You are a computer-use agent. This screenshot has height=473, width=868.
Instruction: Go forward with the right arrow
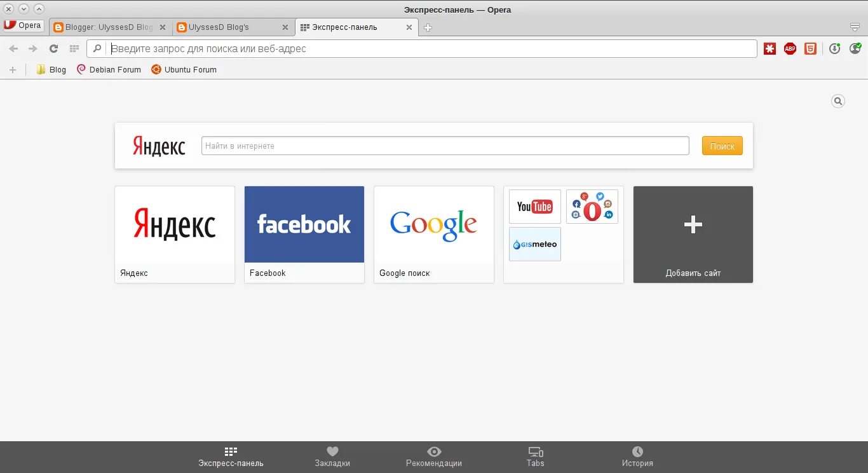click(33, 48)
